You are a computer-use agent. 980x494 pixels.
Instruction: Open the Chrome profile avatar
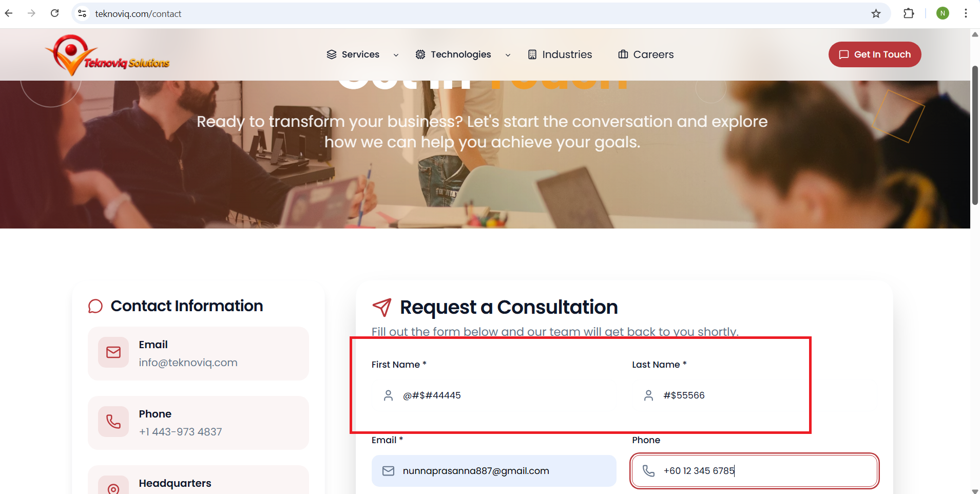(943, 13)
